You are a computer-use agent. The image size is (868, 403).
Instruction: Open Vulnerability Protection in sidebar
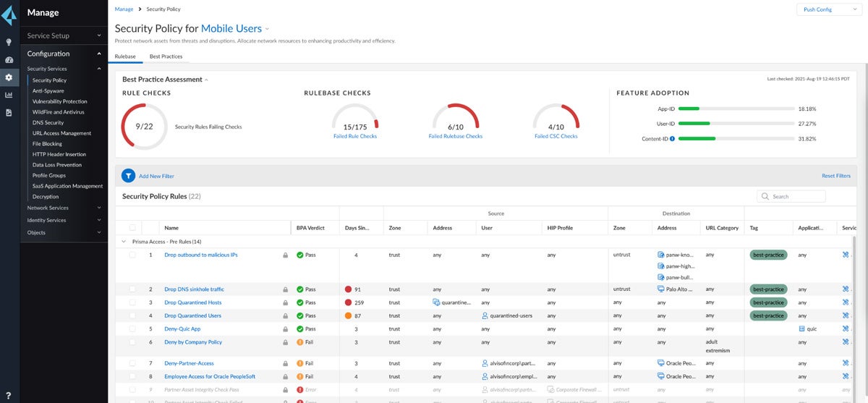point(60,101)
